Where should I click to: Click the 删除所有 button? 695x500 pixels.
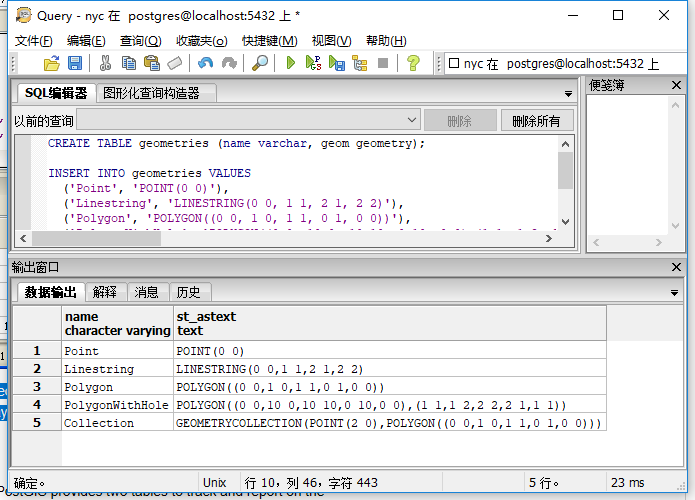(536, 121)
